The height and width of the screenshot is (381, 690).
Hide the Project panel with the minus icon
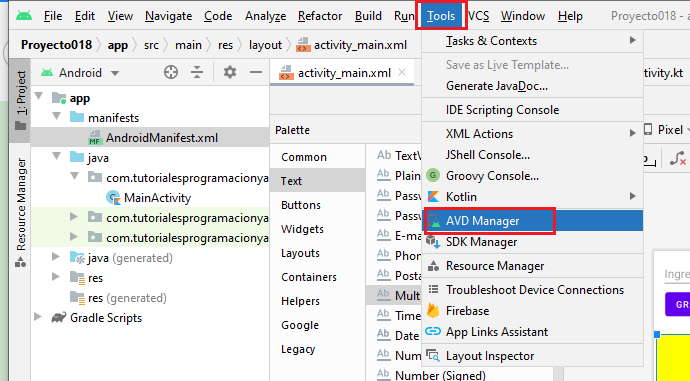pos(256,72)
